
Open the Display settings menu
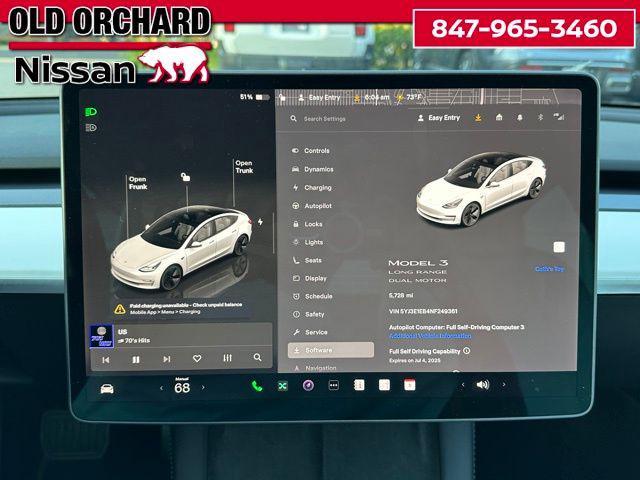click(x=310, y=278)
